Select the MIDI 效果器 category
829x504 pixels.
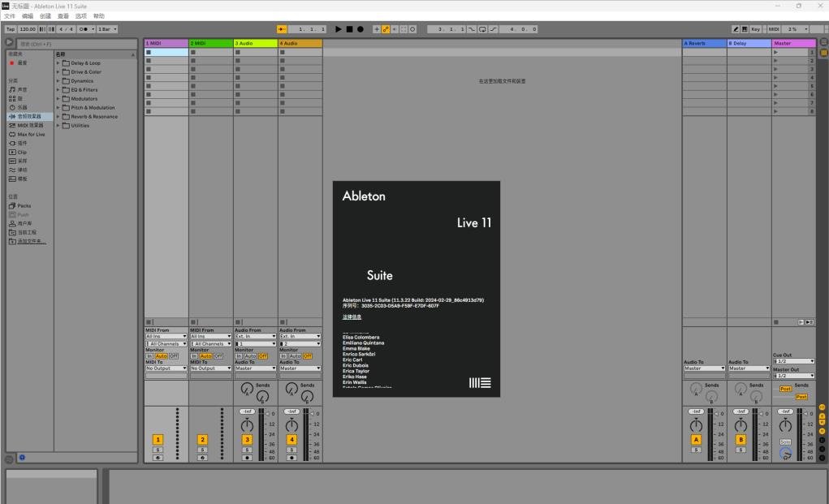[x=27, y=125]
